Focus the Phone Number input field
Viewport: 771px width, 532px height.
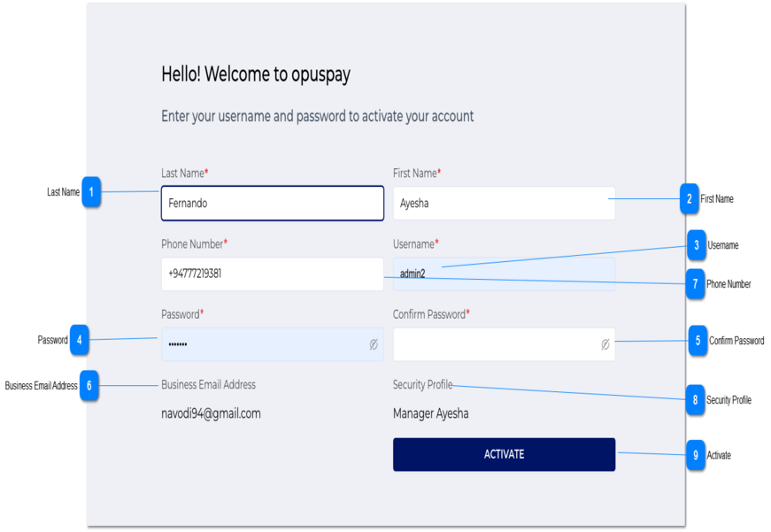point(272,274)
